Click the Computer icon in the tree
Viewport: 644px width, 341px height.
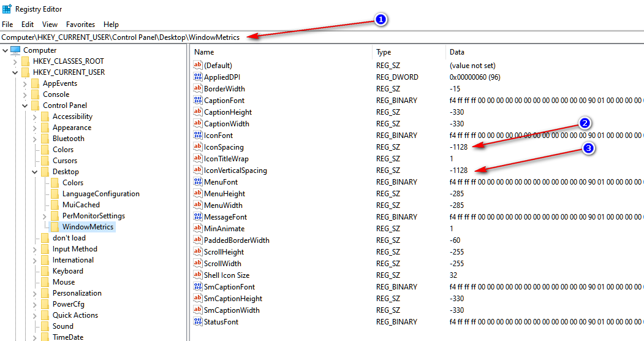[x=15, y=50]
